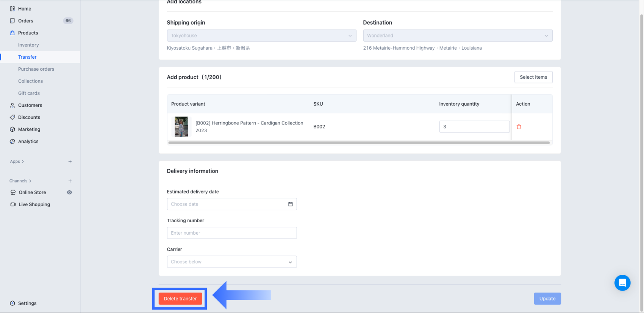Click the Marketing icon in sidebar
Screen dimensions: 644x313
coord(13,129)
